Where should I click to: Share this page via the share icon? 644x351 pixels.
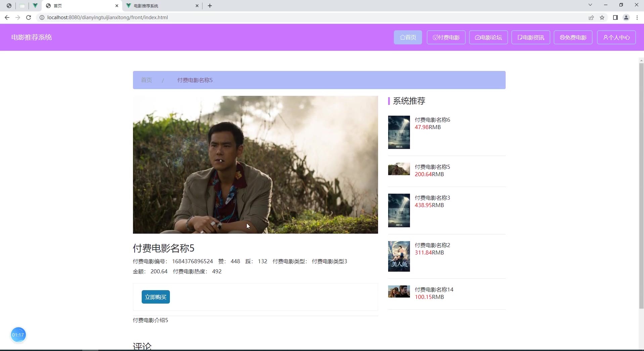click(591, 17)
